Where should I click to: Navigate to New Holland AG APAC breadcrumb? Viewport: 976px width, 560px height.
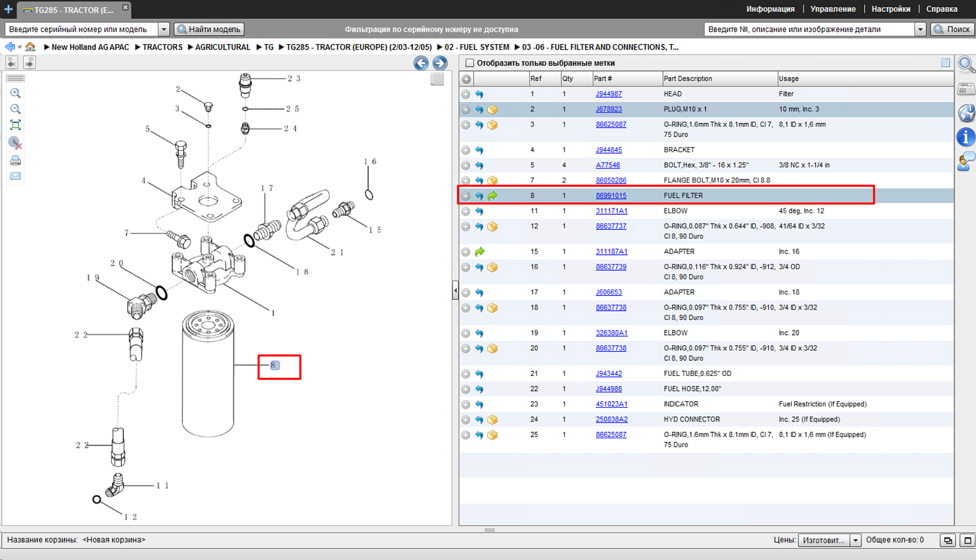tap(90, 47)
